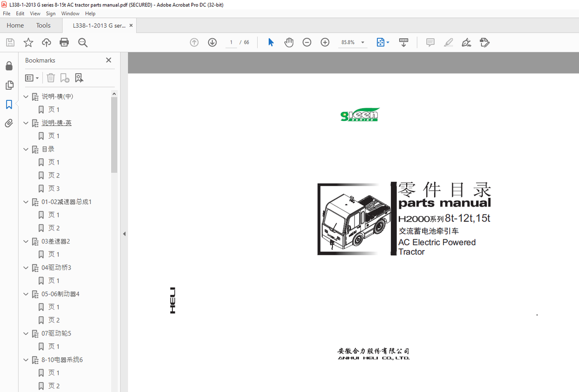
Task: Click the page number input field
Action: tap(231, 42)
